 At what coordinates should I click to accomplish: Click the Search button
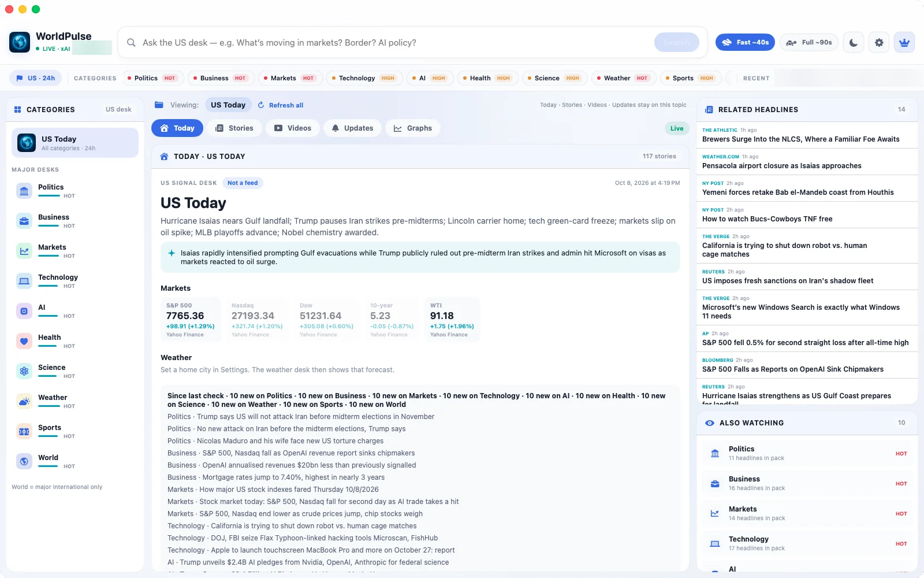677,42
